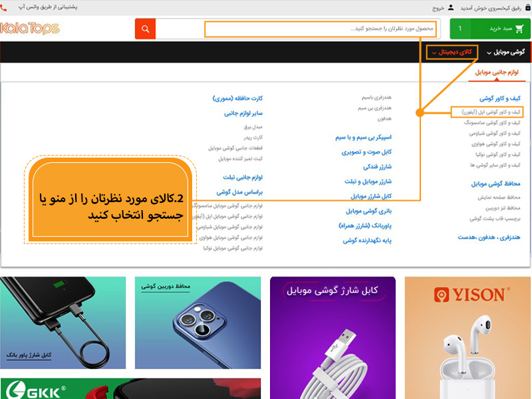
Task: Click the red phone support icon
Action: coord(5,7)
